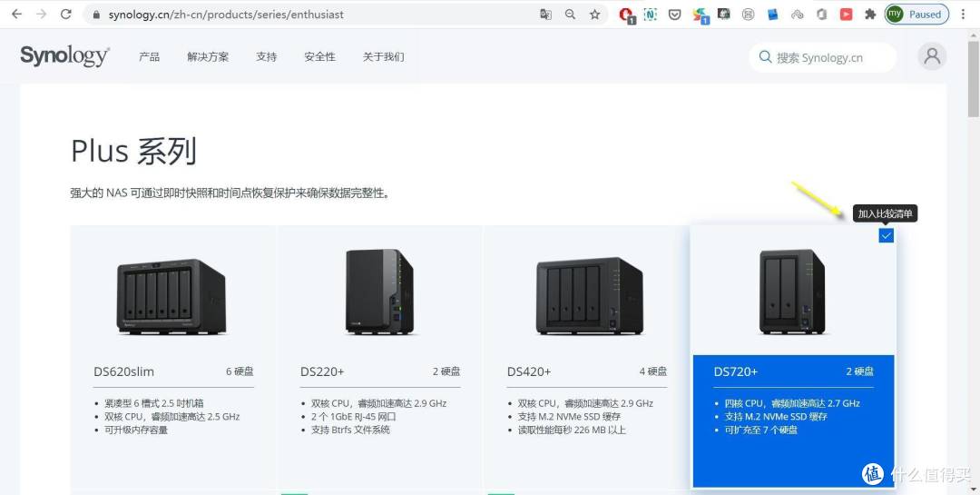Open the DS720+ product title

(736, 371)
